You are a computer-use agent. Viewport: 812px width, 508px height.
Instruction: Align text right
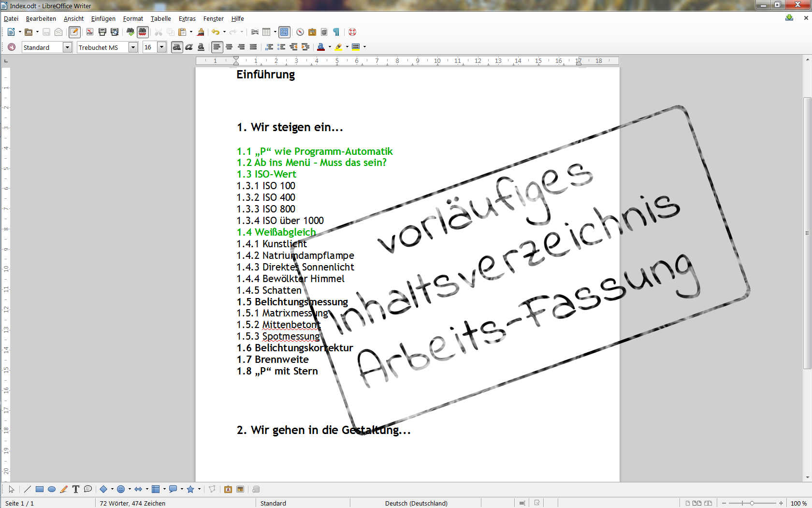241,47
